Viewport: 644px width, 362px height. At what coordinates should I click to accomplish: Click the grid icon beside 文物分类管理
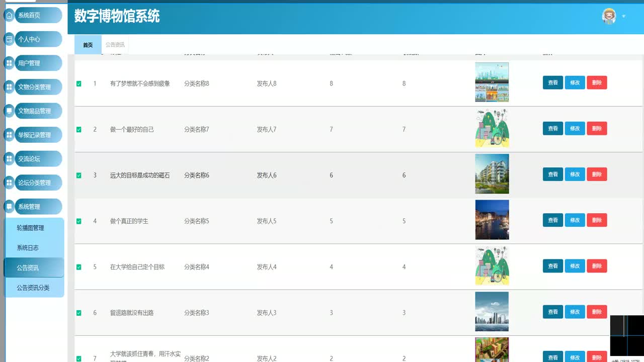(9, 87)
